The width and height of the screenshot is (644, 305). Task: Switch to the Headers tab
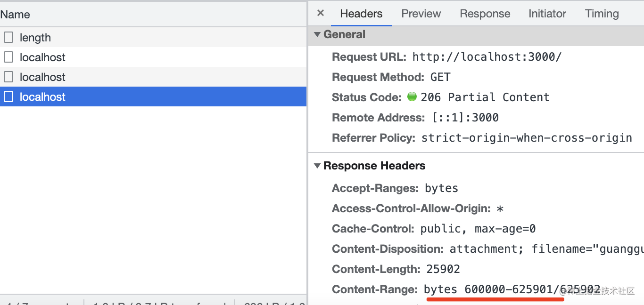[361, 14]
